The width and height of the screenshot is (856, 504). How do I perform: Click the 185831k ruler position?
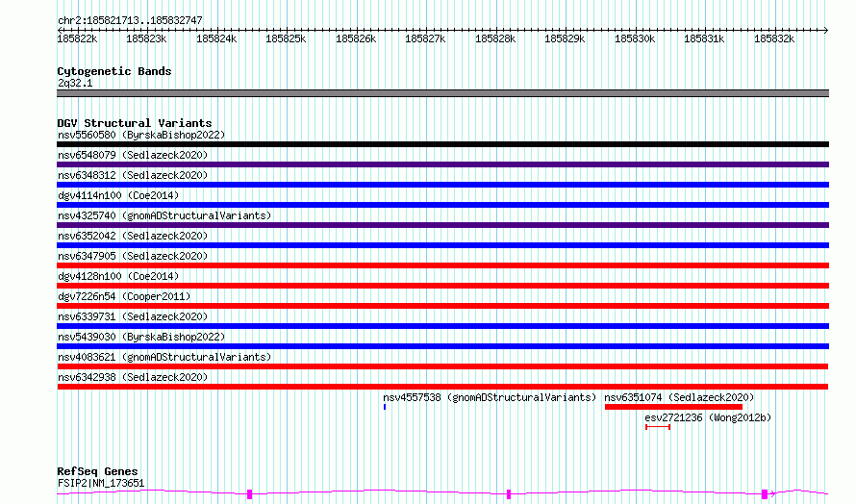(704, 38)
